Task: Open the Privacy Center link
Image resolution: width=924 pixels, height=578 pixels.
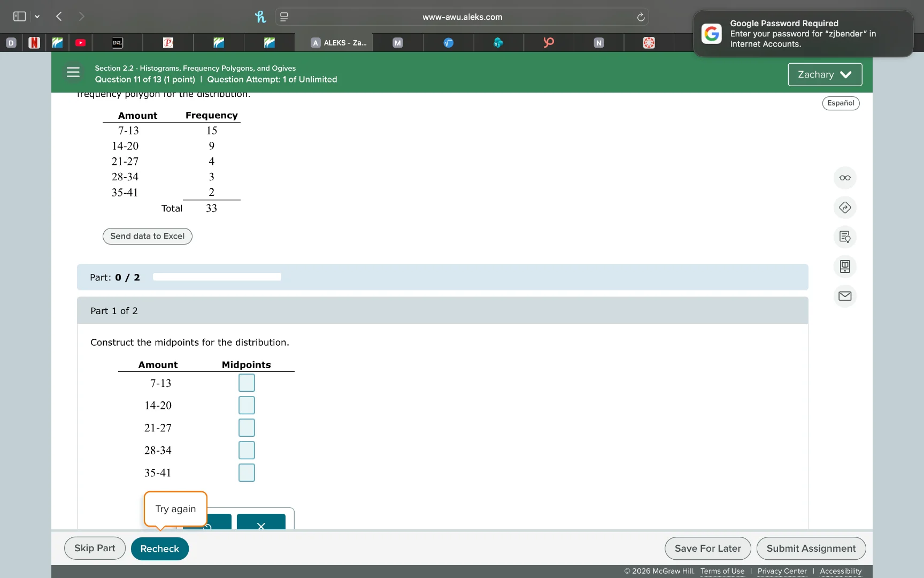Action: (782, 571)
